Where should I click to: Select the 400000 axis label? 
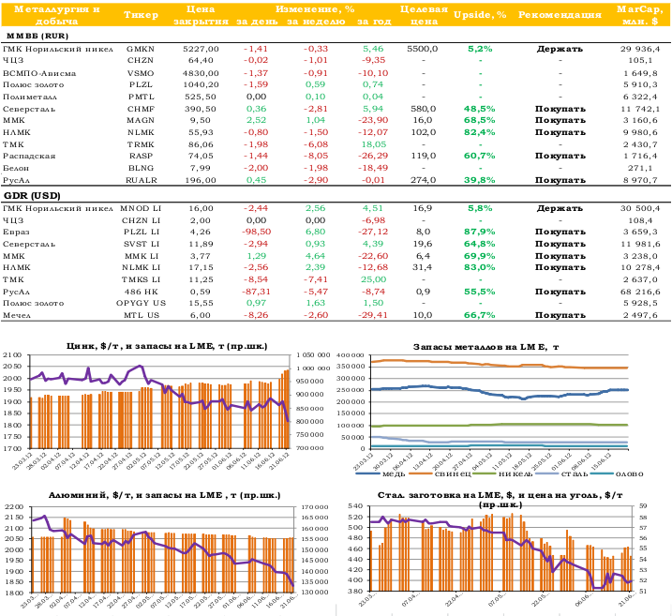pos(351,355)
